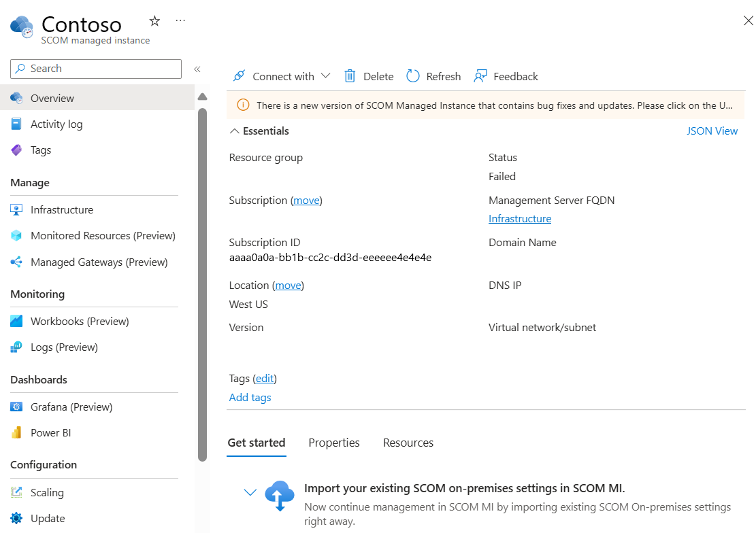Screen dimensions: 756x533
Task: Switch to the Resources tab
Action: coord(408,443)
